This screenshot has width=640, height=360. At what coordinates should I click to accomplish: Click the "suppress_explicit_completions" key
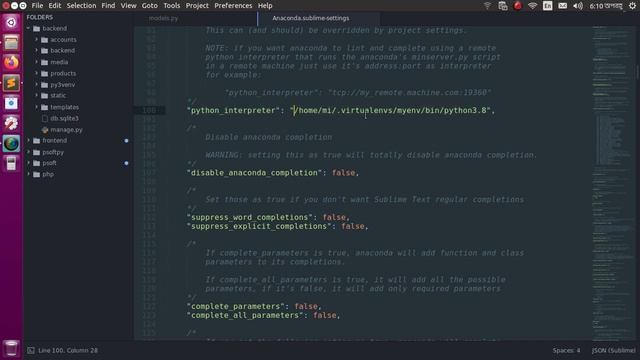(259, 226)
